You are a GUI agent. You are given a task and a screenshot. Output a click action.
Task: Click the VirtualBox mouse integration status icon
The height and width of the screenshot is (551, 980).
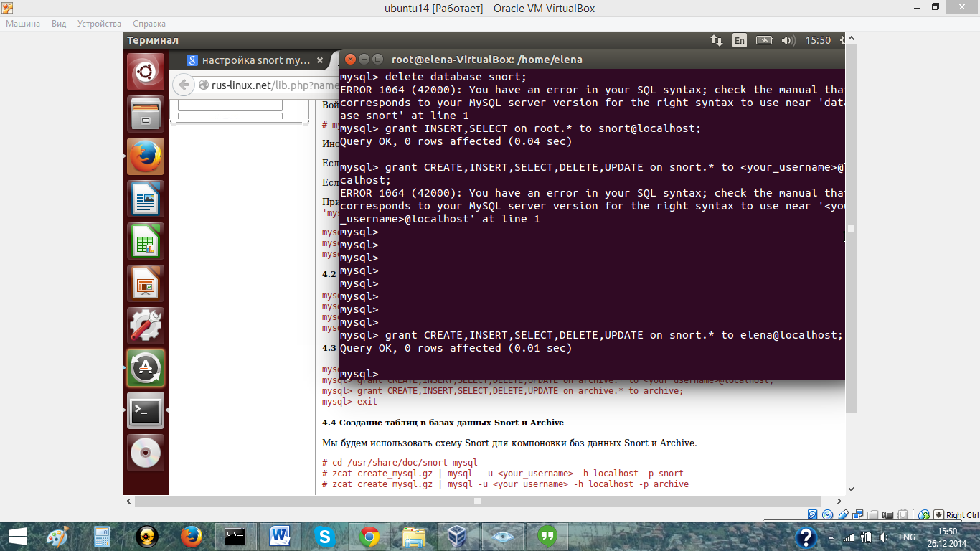[925, 514]
